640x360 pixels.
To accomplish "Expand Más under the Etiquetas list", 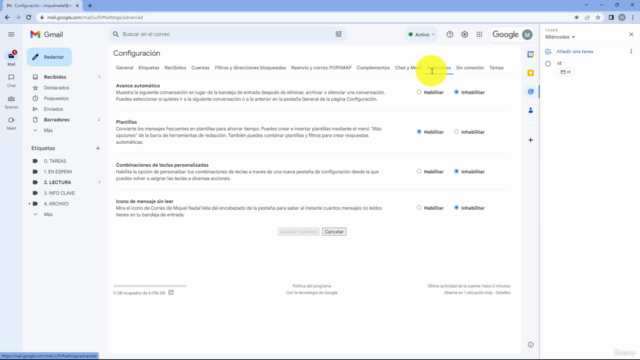I will pyautogui.click(x=48, y=214).
